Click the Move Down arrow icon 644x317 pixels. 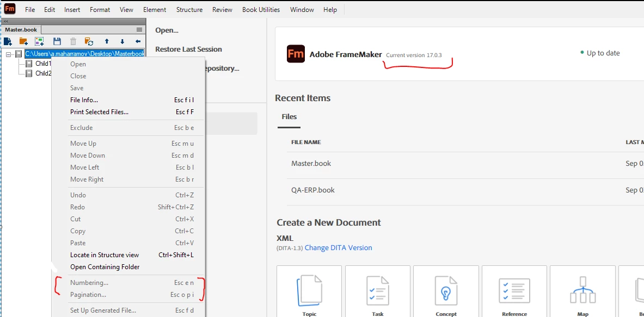coord(122,41)
